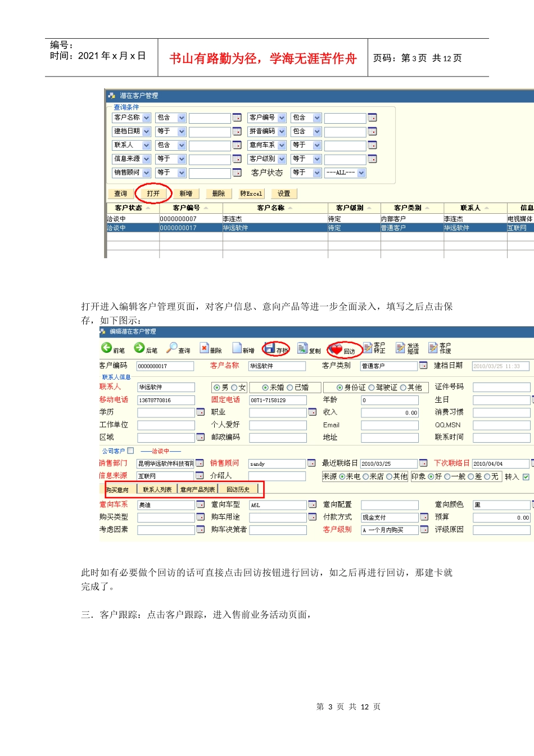Select the 未婚 radio button
534x756 pixels.
[265, 388]
